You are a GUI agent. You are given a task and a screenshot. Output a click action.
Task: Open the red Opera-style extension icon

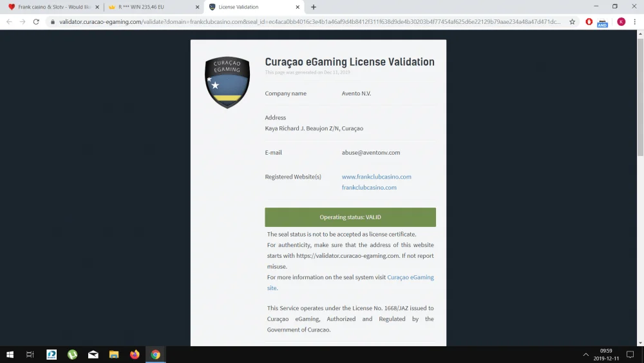point(589,22)
